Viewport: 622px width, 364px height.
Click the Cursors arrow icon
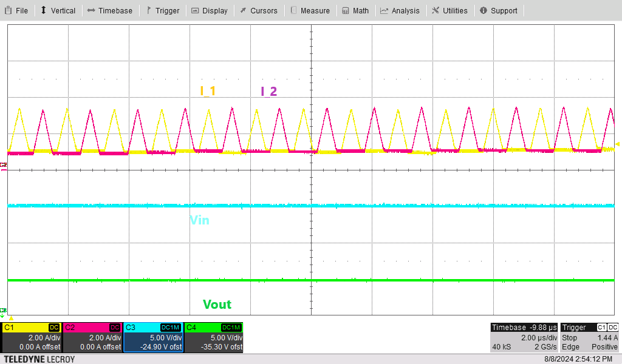(243, 10)
